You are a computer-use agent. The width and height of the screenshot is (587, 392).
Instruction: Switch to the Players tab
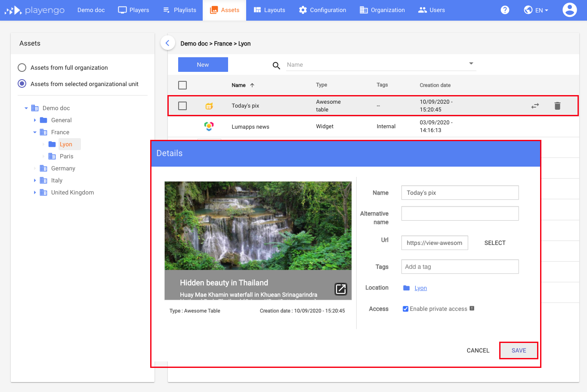(133, 9)
